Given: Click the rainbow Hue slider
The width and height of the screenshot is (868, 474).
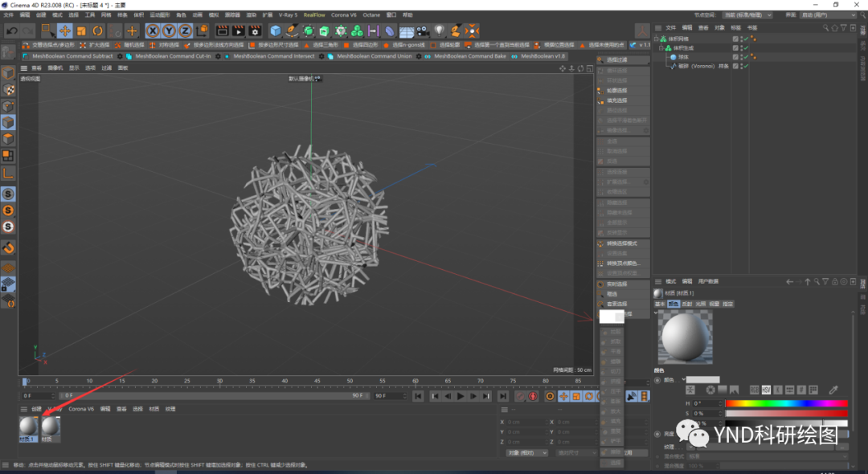Looking at the screenshot, I should [x=786, y=403].
